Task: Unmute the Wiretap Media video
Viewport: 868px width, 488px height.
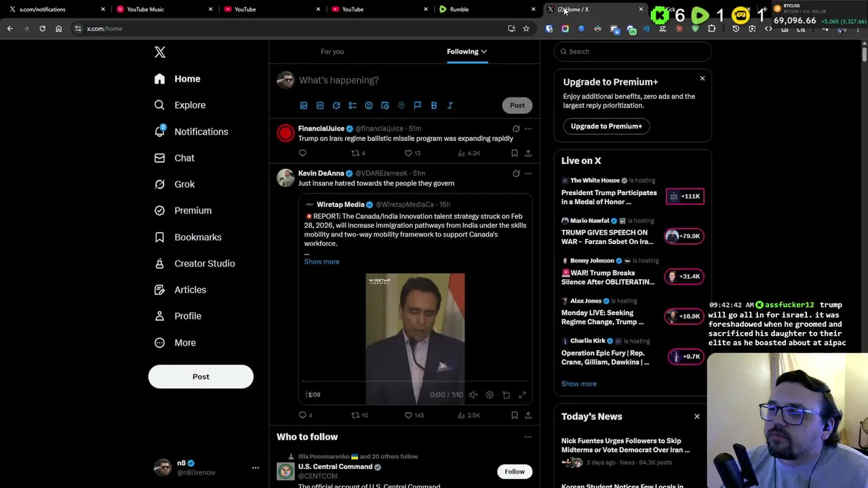Action: [x=473, y=394]
